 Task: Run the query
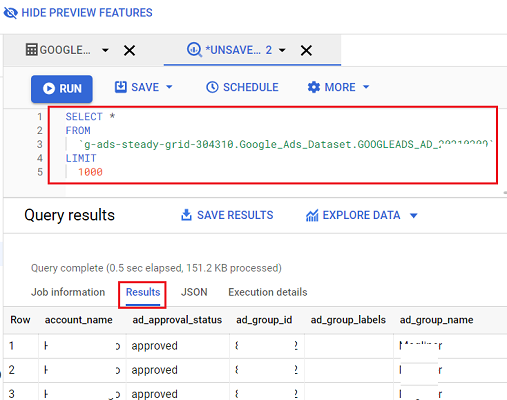coord(62,89)
